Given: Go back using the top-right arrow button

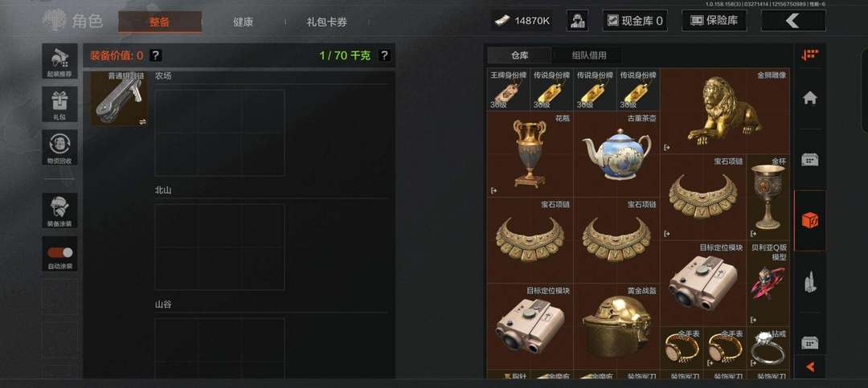Looking at the screenshot, I should pyautogui.click(x=793, y=20).
